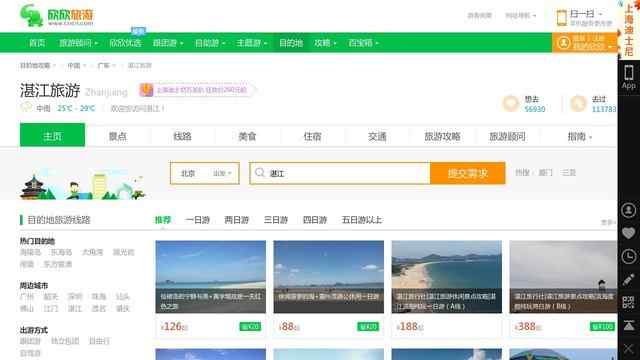Switch to the 交通 tab
640x360 pixels.
coord(377,136)
